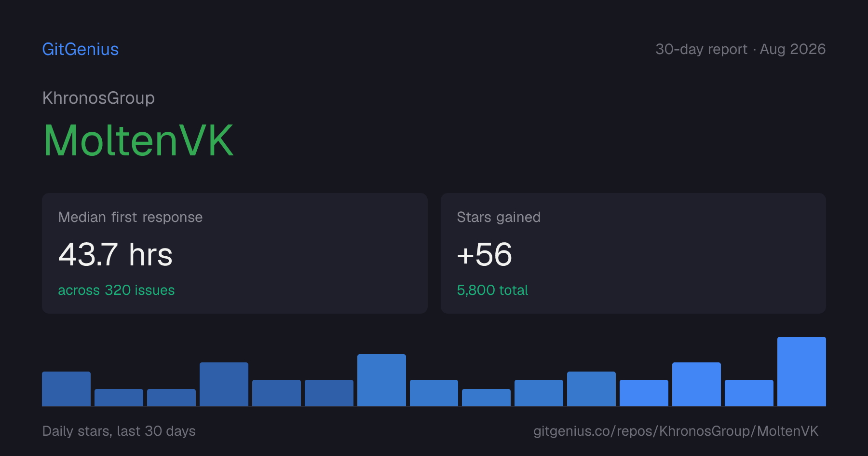Image resolution: width=868 pixels, height=456 pixels.
Task: Select the seventh bar in stars chart
Action: click(381, 380)
